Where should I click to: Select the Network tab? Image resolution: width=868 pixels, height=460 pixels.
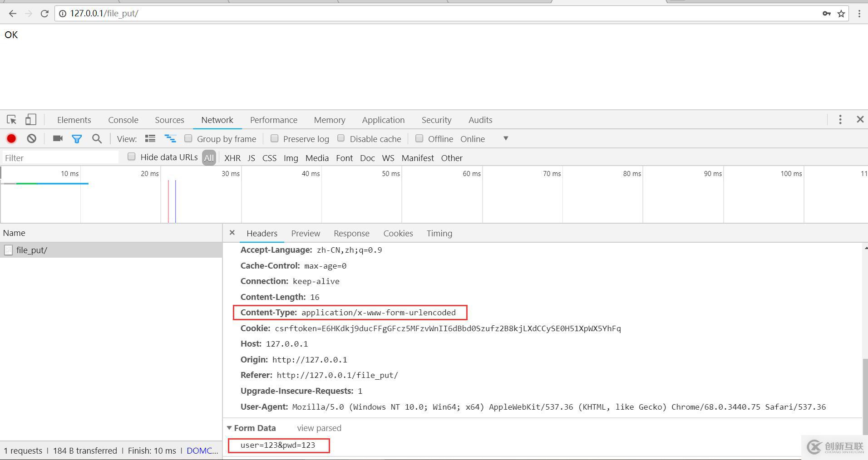pyautogui.click(x=217, y=120)
